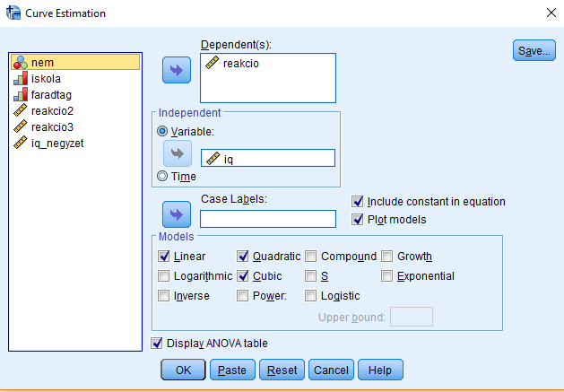Uncheck the Cubic model checkbox

243,276
